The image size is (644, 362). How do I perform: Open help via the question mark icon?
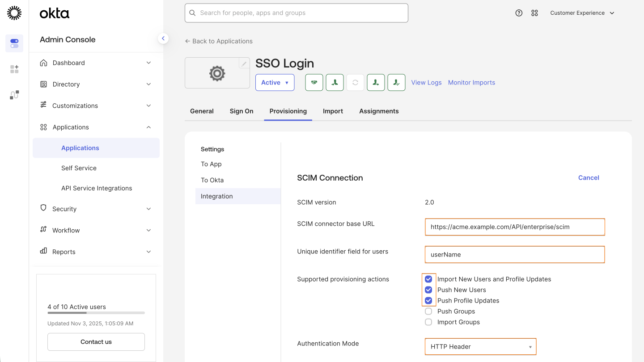pyautogui.click(x=519, y=13)
